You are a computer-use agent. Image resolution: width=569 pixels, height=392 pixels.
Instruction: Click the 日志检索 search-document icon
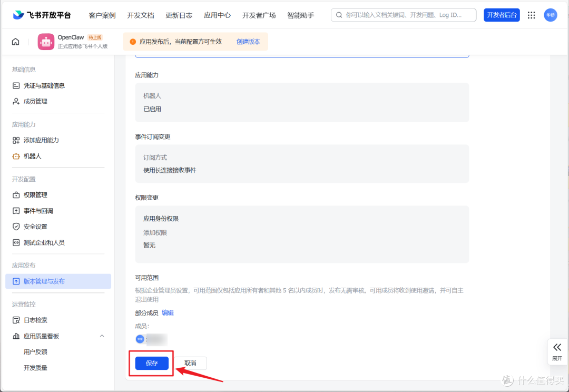pos(16,320)
